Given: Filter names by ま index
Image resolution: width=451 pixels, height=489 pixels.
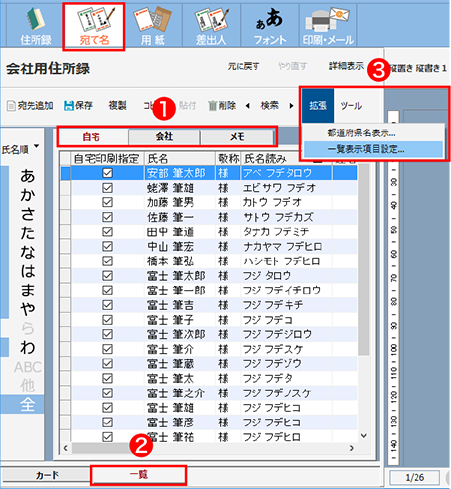Looking at the screenshot, I should 28,290.
